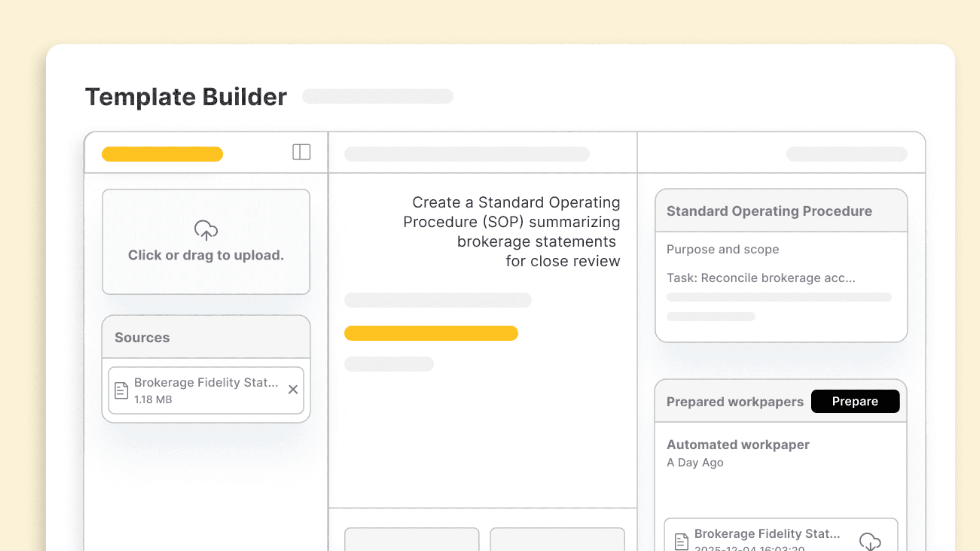Image resolution: width=980 pixels, height=551 pixels.
Task: Click the drag-to-upload drop area
Action: (206, 243)
